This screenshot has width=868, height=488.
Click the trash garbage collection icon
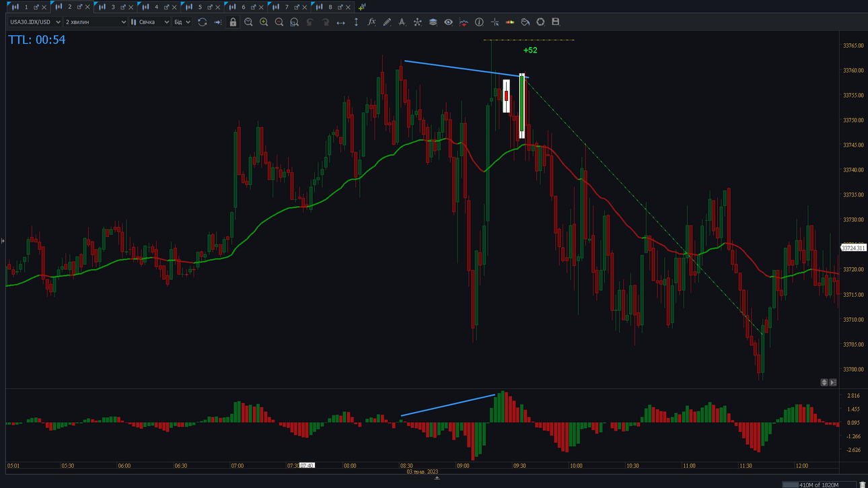[863, 485]
